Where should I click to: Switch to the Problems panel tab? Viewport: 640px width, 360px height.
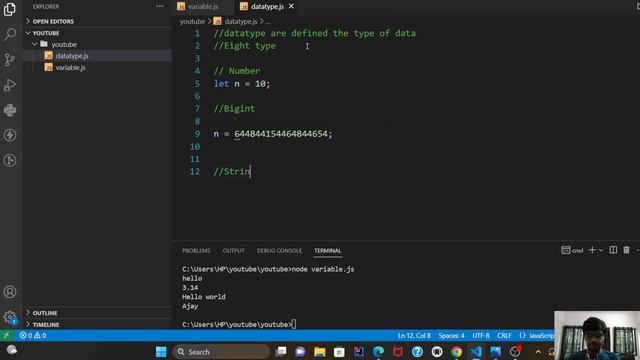click(196, 251)
